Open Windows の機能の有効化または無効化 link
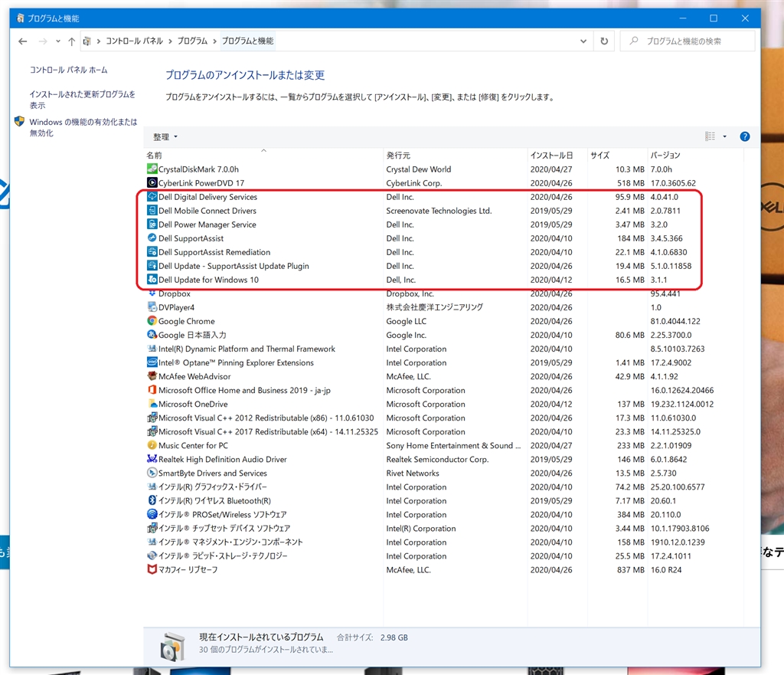 [83, 127]
